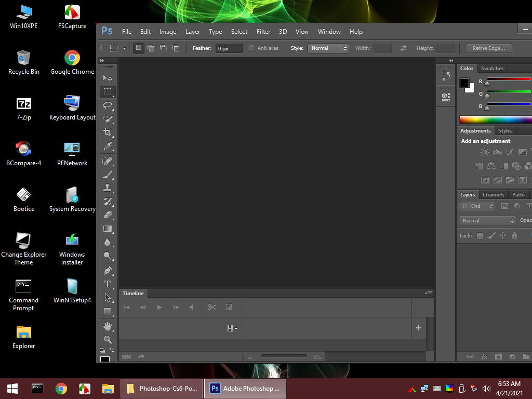Add Levels adjustment
This screenshot has height=399, width=532.
pyautogui.click(x=497, y=152)
